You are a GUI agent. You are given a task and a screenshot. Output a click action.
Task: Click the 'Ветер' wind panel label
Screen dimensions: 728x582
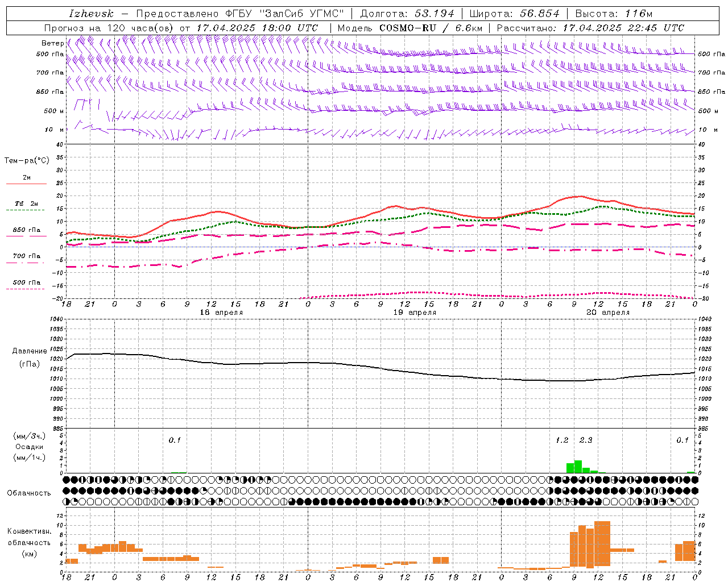click(52, 43)
